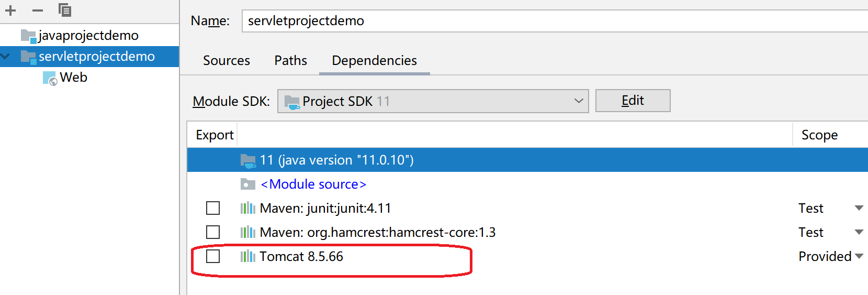
Task: Click the junit library icon
Action: [247, 208]
